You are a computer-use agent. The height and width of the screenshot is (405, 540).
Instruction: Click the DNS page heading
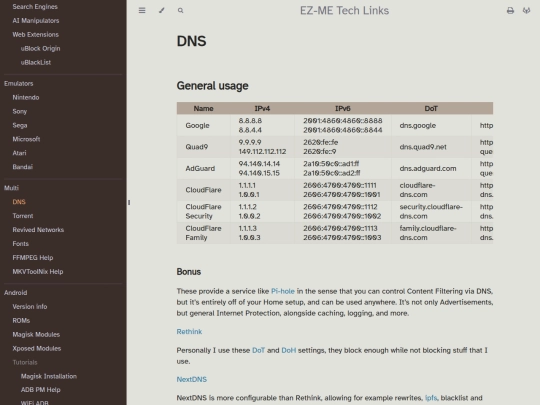click(191, 41)
